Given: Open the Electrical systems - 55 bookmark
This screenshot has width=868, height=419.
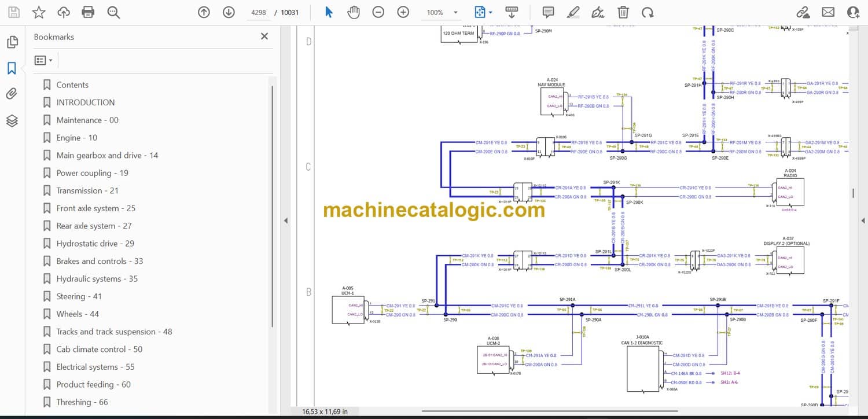Looking at the screenshot, I should (x=95, y=367).
